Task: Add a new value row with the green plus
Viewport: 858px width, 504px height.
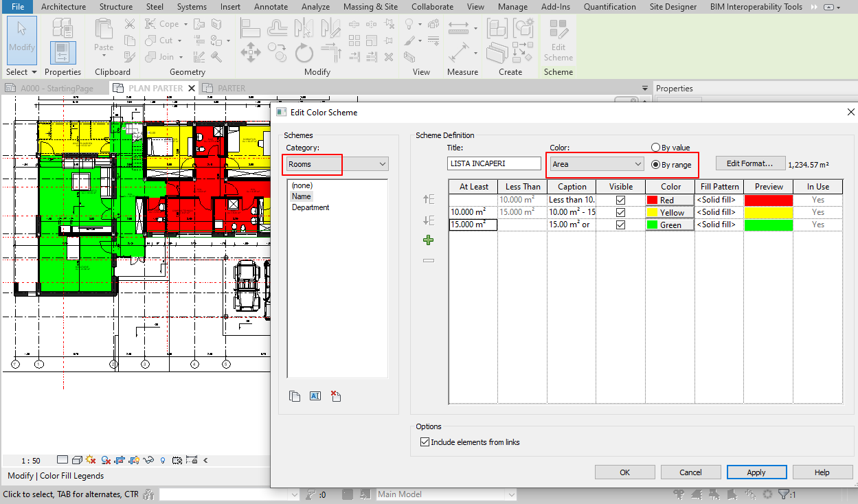Action: (x=428, y=240)
